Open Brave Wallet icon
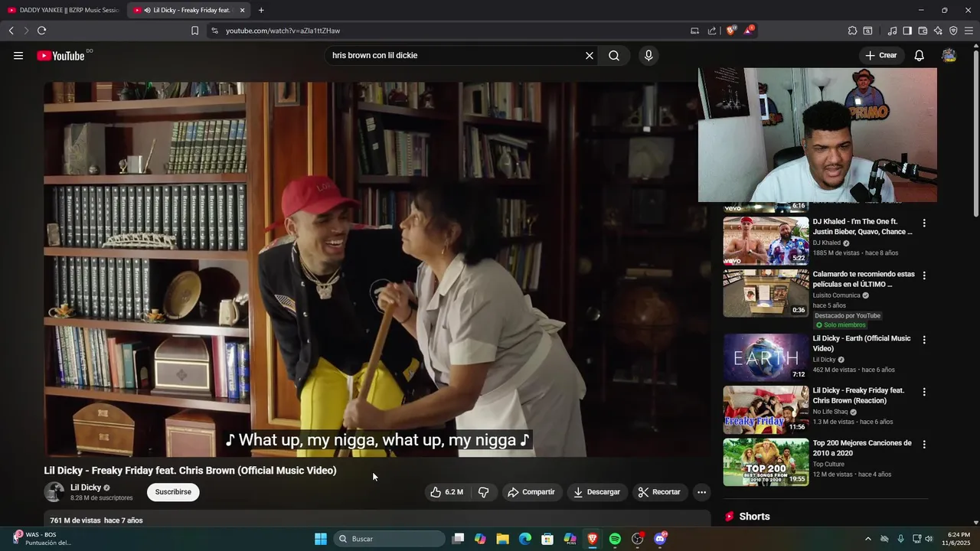 point(923,31)
